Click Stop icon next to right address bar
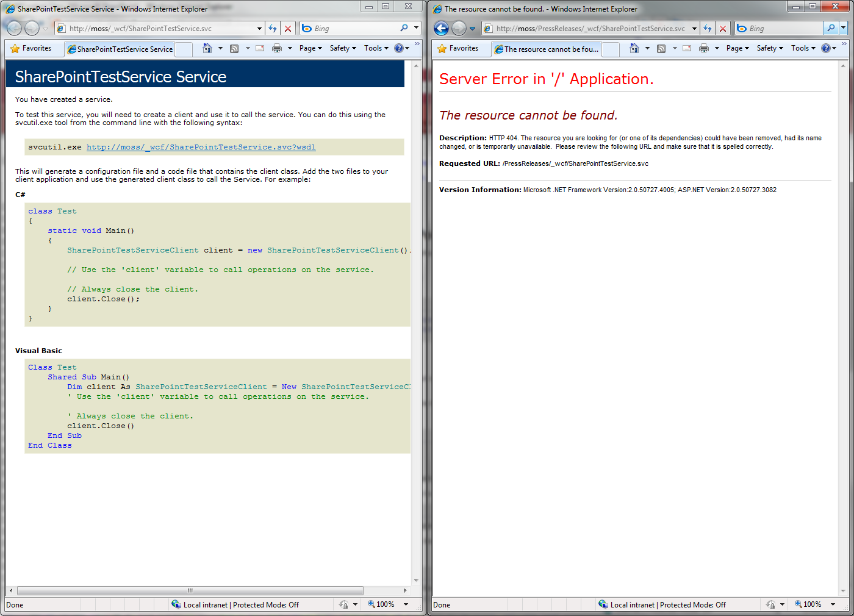Viewport: 854px width, 616px height. [723, 29]
